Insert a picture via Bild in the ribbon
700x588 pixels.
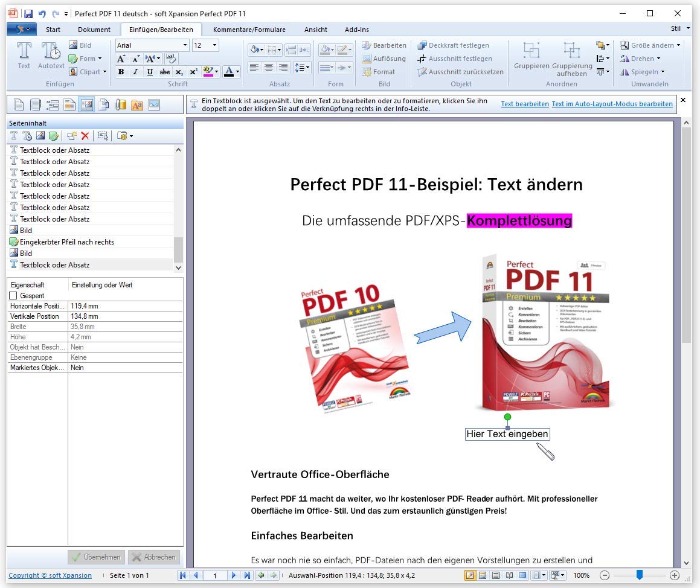tap(80, 45)
